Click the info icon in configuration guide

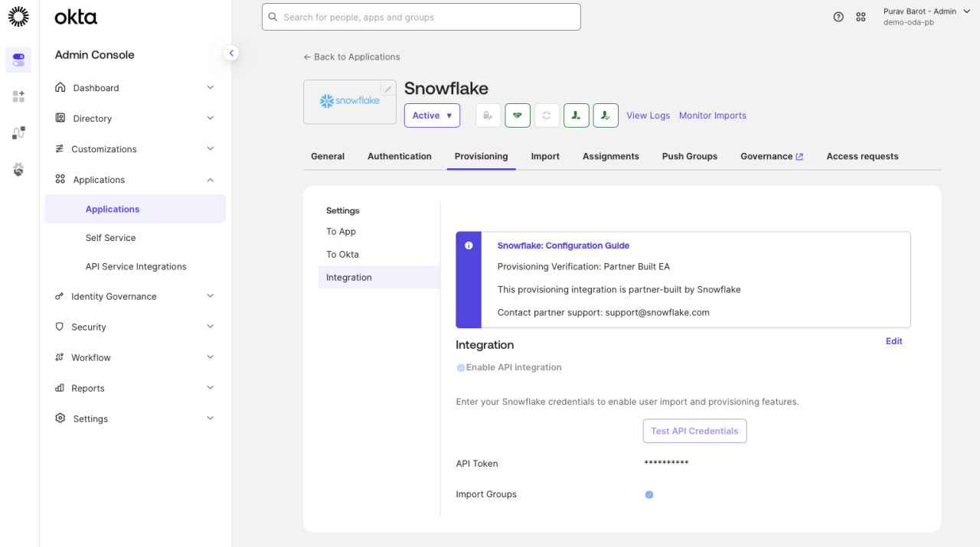pos(469,246)
